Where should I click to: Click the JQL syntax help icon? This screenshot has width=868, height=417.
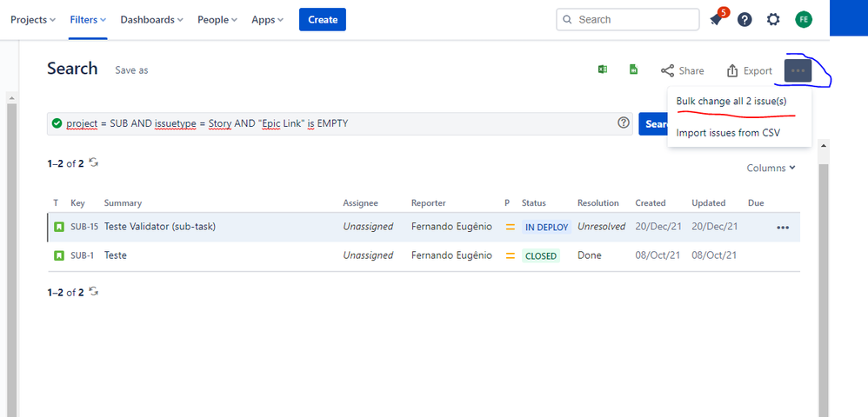point(624,122)
